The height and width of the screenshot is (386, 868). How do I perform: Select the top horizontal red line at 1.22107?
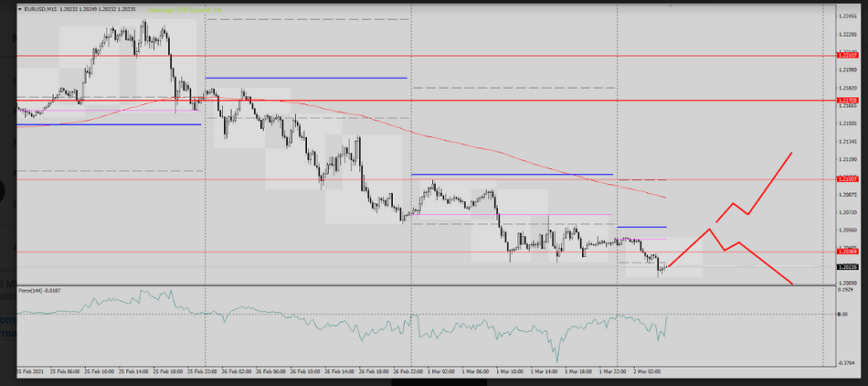coord(365,55)
